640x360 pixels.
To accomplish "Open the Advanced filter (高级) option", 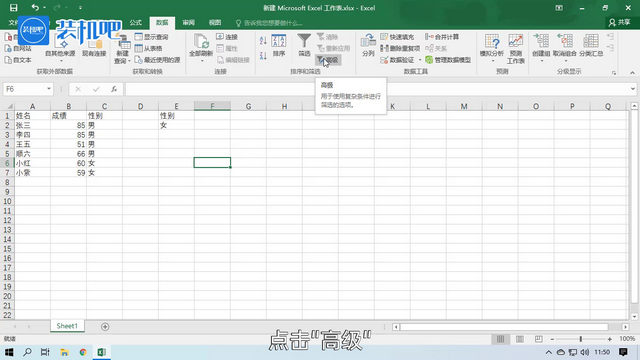I will (x=328, y=60).
